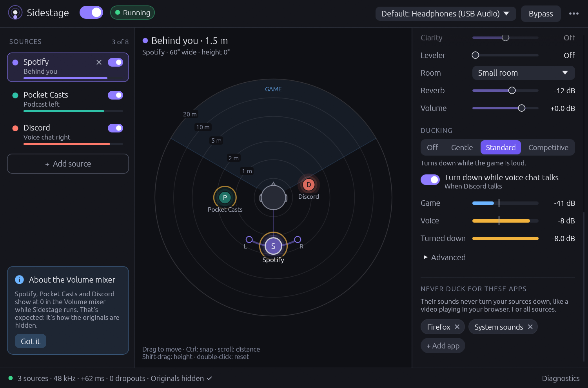588x388 pixels.
Task: Click the -8.0 dB turned down value
Action: [x=563, y=238]
